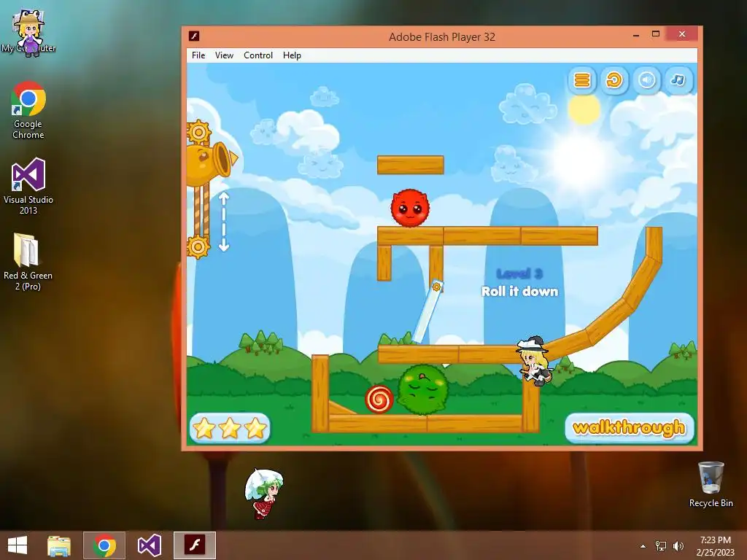The image size is (747, 560).
Task: Click the network tray icon
Action: [661, 546]
